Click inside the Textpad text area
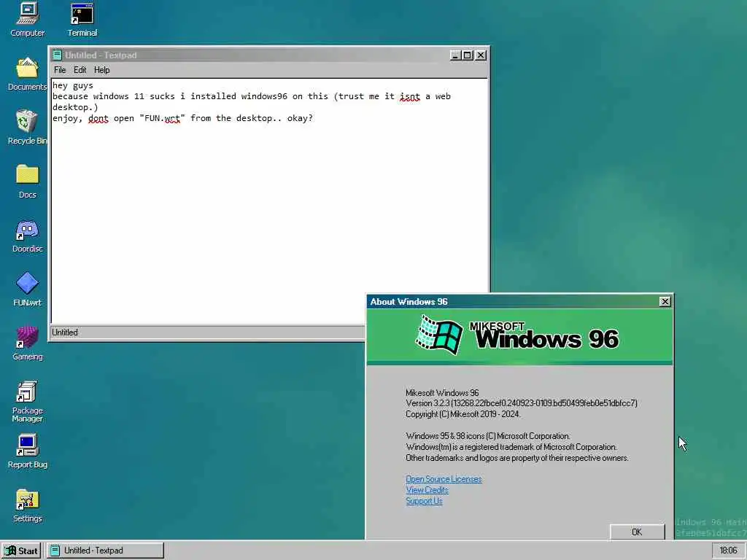 click(x=270, y=201)
